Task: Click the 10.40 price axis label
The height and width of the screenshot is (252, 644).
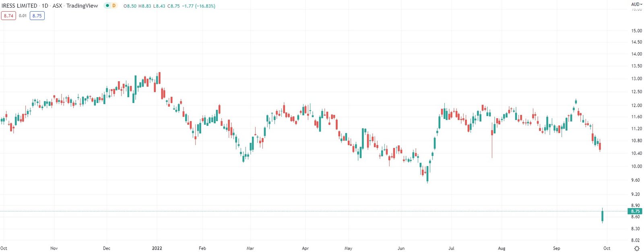Action: coord(636,153)
